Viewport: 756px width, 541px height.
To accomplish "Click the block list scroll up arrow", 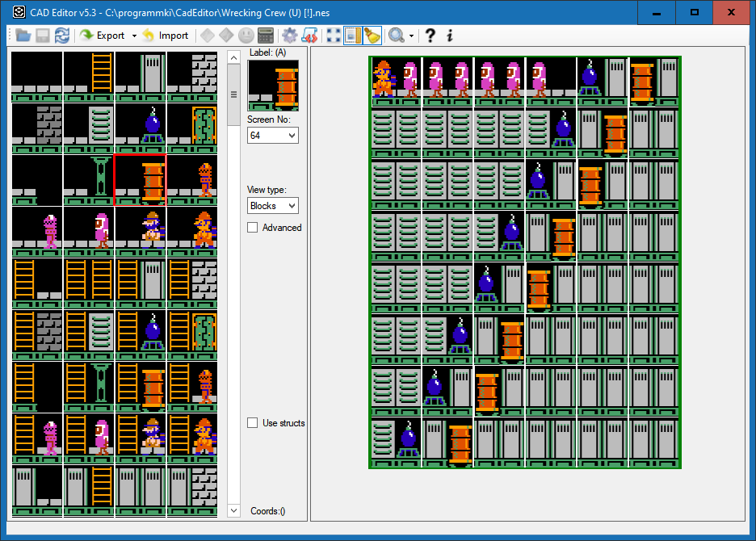I will (x=234, y=58).
